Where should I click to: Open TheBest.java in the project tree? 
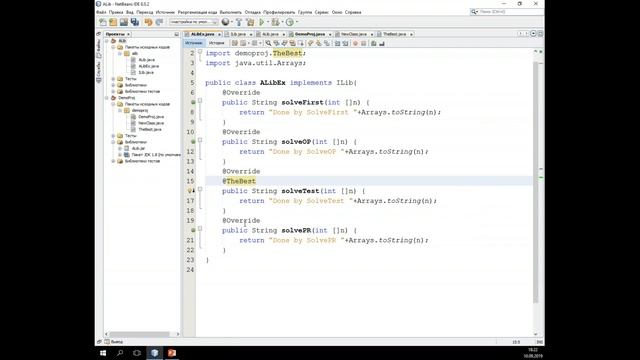[x=150, y=129]
